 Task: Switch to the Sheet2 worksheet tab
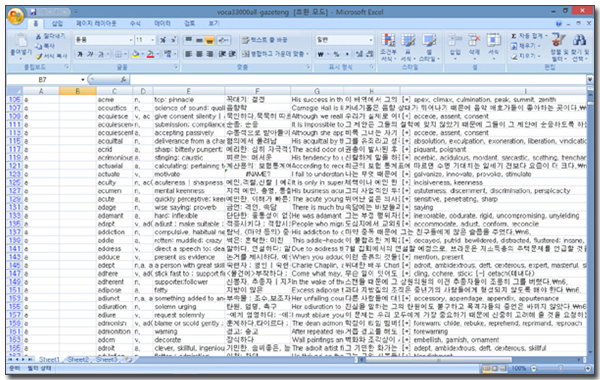pyautogui.click(x=78, y=359)
